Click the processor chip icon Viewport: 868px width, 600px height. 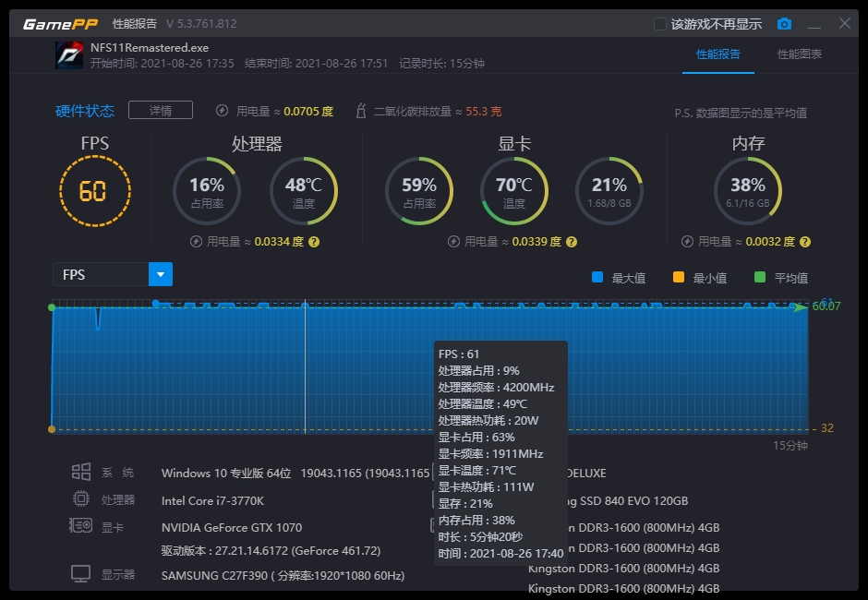pyautogui.click(x=81, y=499)
